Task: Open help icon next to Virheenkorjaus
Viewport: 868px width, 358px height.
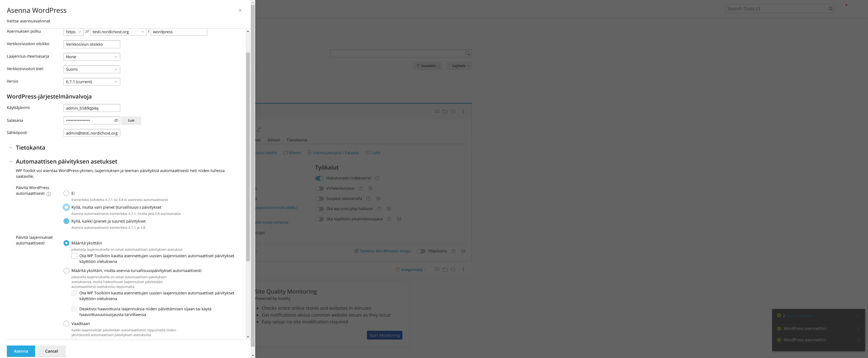Action: coord(360,188)
